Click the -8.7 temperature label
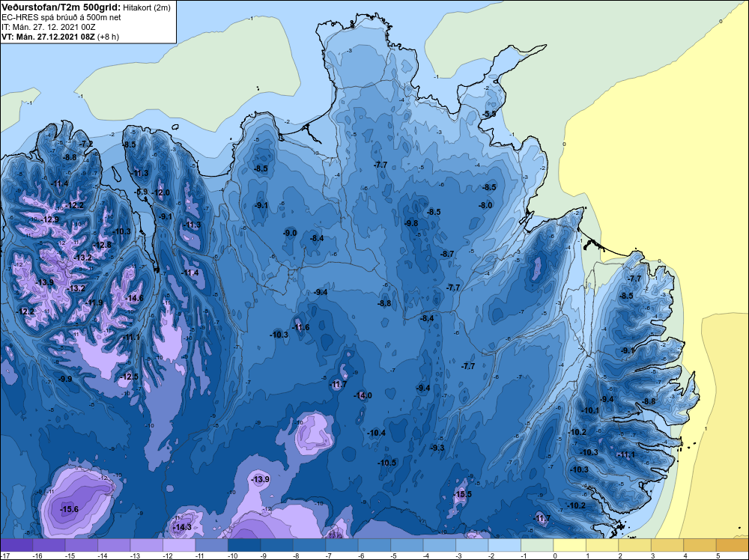749x560 pixels. [448, 254]
